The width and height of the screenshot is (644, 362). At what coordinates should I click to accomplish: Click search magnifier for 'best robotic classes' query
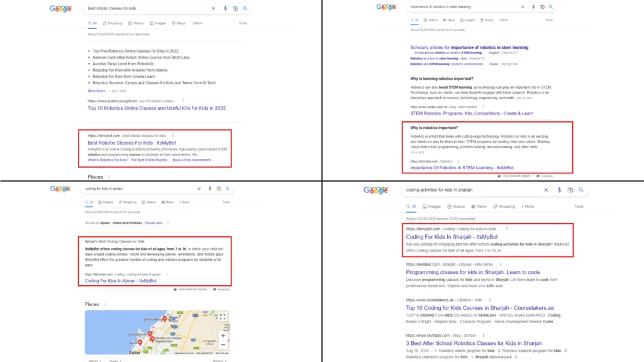pos(245,9)
